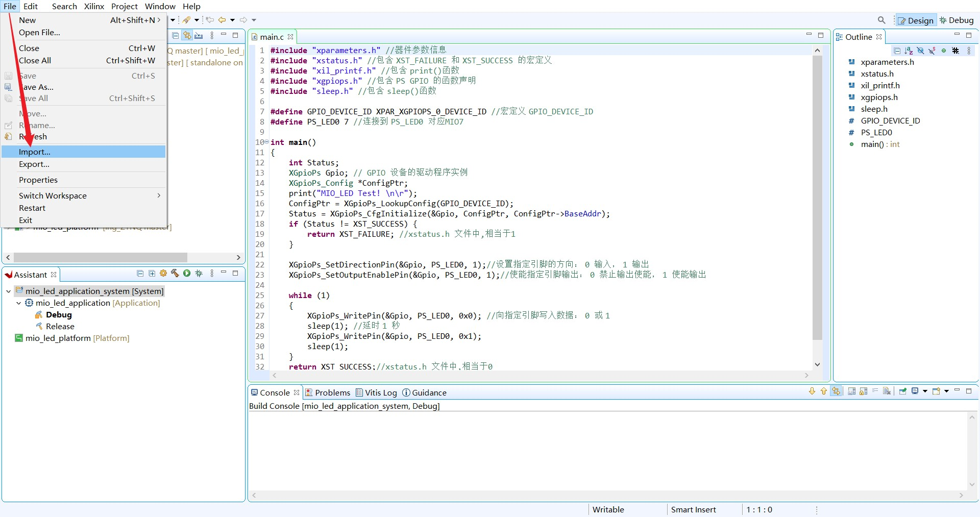Fold the main() function at line 10
The image size is (980, 517).
[x=267, y=142]
